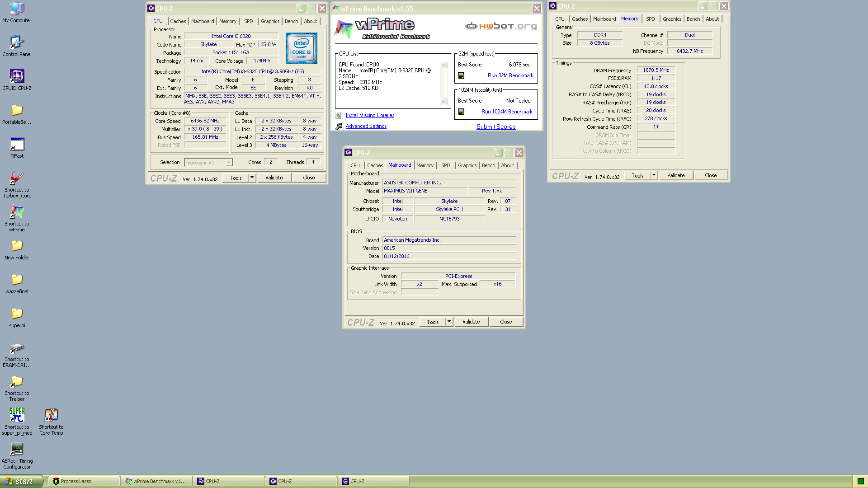Click the HWBOT.org logo in wPrime
Image resolution: width=868 pixels, height=488 pixels.
coord(501,26)
